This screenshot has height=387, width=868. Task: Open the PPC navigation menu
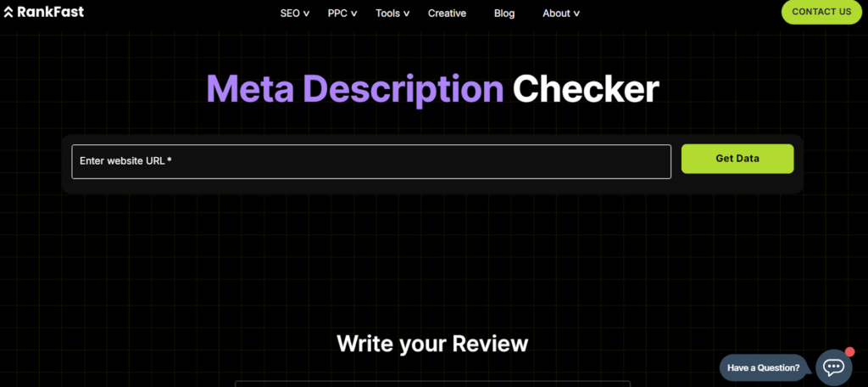(x=337, y=14)
